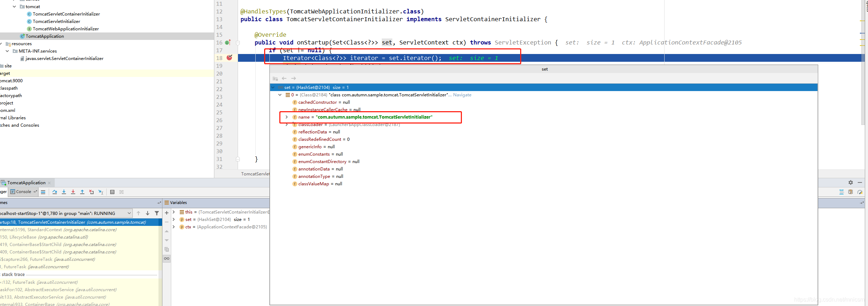Switch to the Console tab
The image size is (868, 306).
[x=23, y=192]
